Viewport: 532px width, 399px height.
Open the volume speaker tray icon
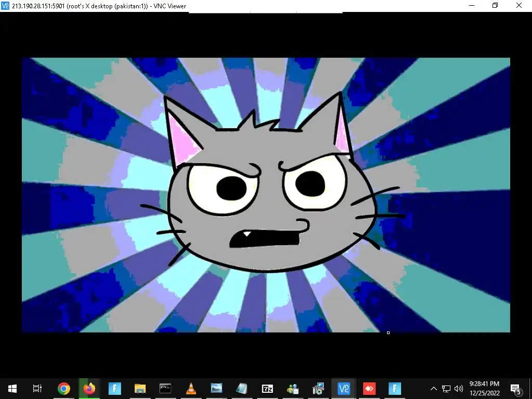coord(459,389)
